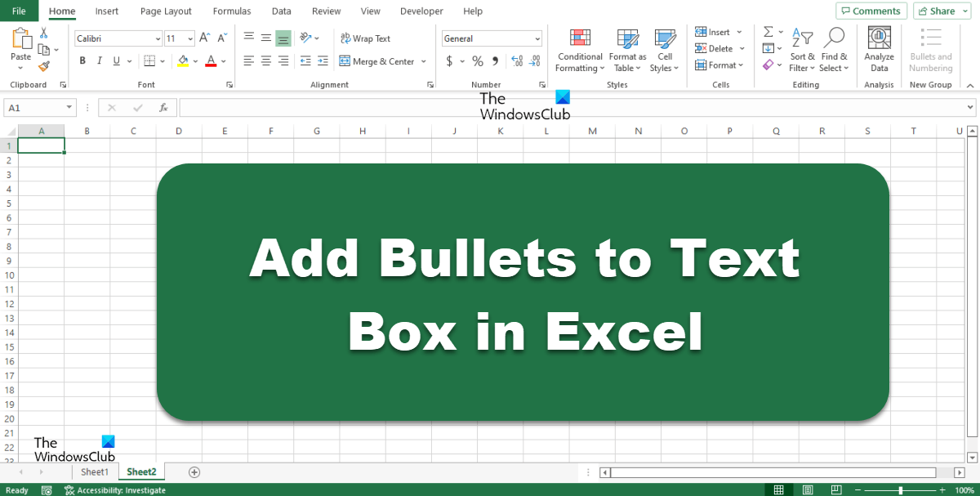Apply Percent Style formatting

(477, 60)
